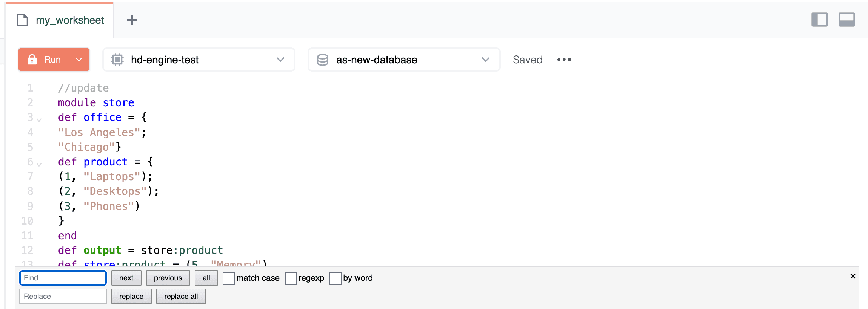This screenshot has width=868, height=309.
Task: Collapse the office definition fold on line 3
Action: 39,120
